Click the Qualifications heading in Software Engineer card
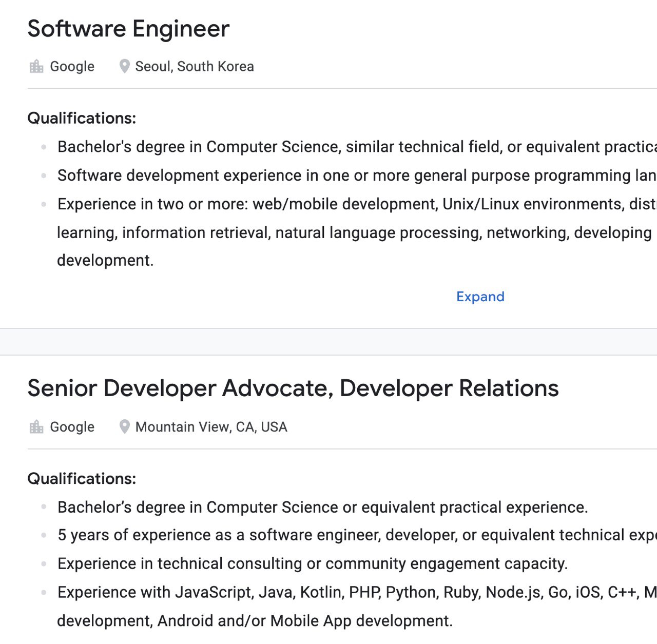657x644 pixels. 82,119
